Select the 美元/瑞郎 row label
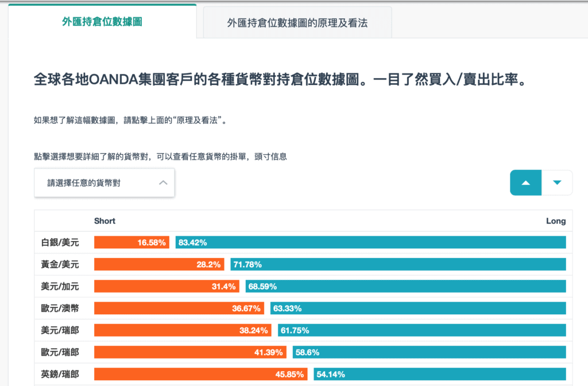Viewport: 588px width, 386px height. point(60,330)
